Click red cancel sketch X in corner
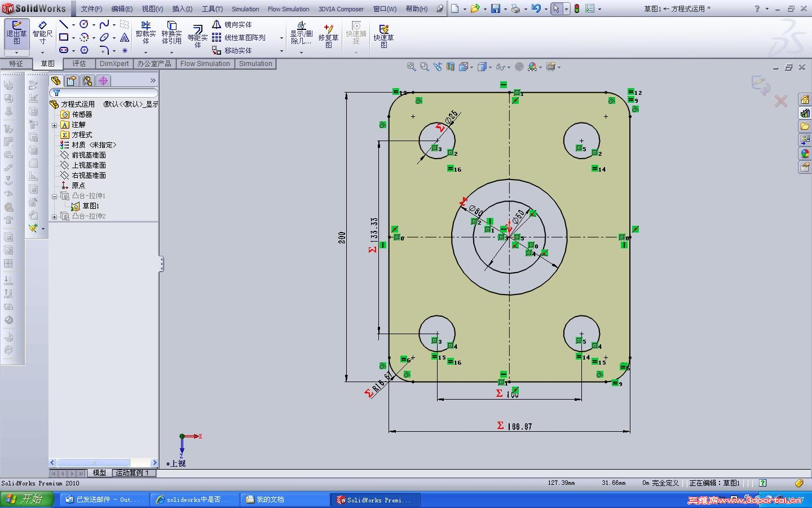 pos(781,102)
